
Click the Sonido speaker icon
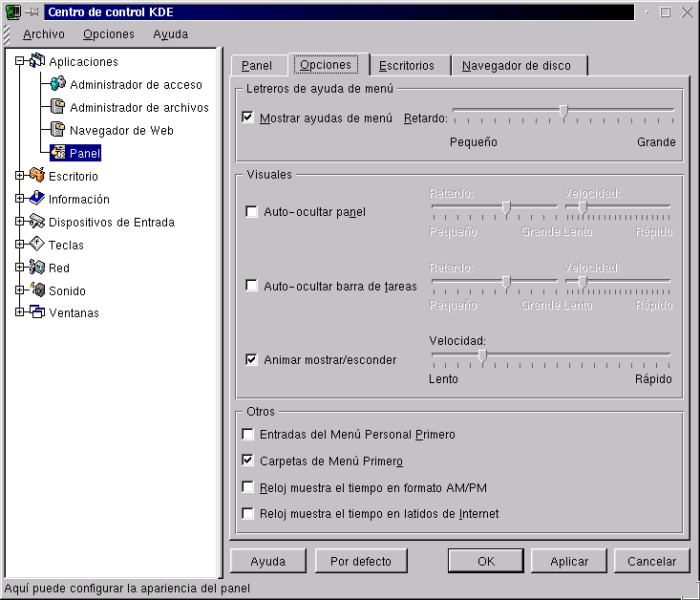(37, 290)
